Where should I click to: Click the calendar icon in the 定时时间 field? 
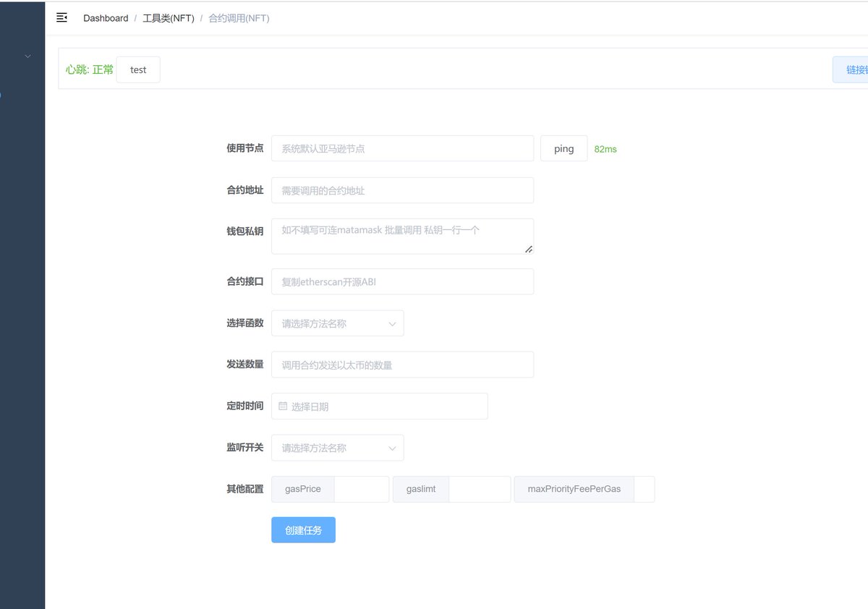click(282, 406)
